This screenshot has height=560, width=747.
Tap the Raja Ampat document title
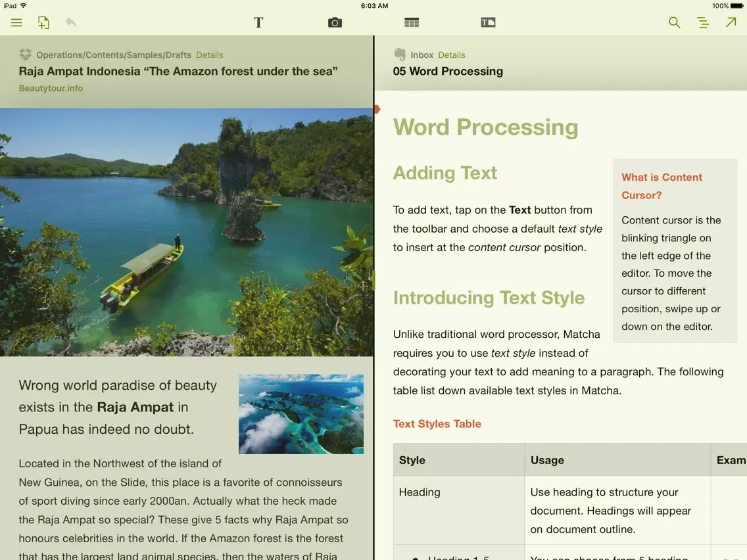(178, 72)
